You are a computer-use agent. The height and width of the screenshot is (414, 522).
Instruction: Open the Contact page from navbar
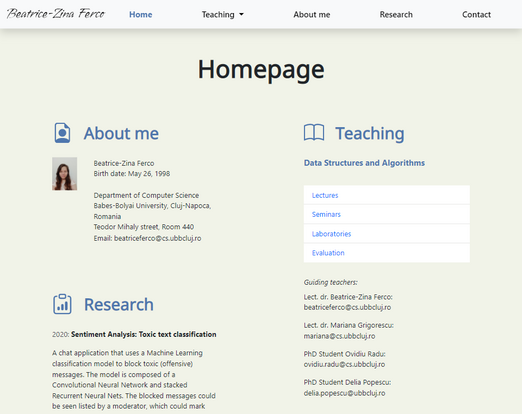476,15
